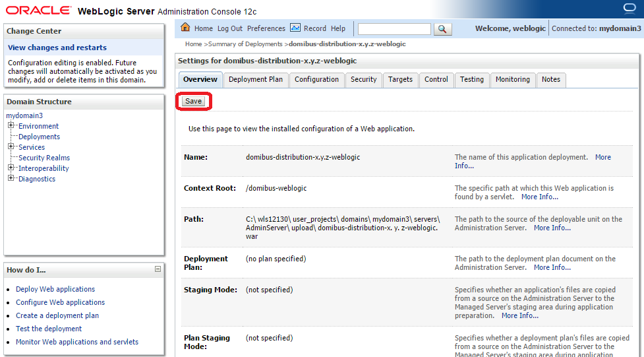The height and width of the screenshot is (357, 644).
Task: Click More Info for Deployment Plan
Action: (552, 267)
